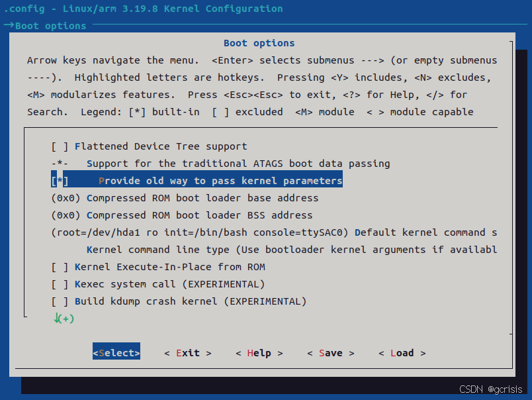Open the Kernel command line type choice
This screenshot has width=532, height=400.
coord(292,250)
